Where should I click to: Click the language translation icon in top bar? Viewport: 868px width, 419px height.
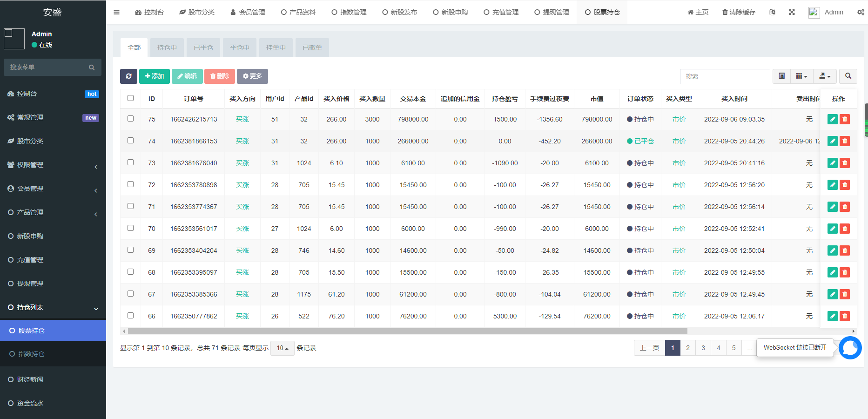click(773, 12)
